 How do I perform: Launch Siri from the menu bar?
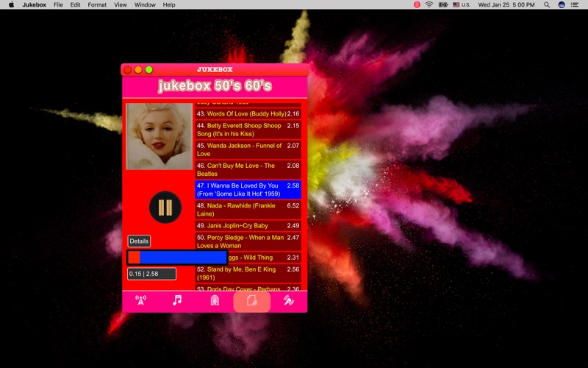click(562, 5)
